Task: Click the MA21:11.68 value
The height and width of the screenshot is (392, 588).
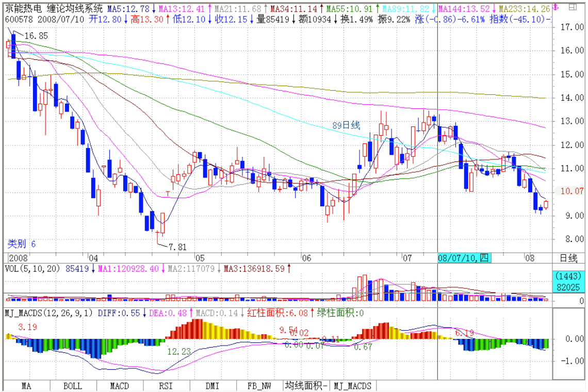Action: [x=238, y=8]
